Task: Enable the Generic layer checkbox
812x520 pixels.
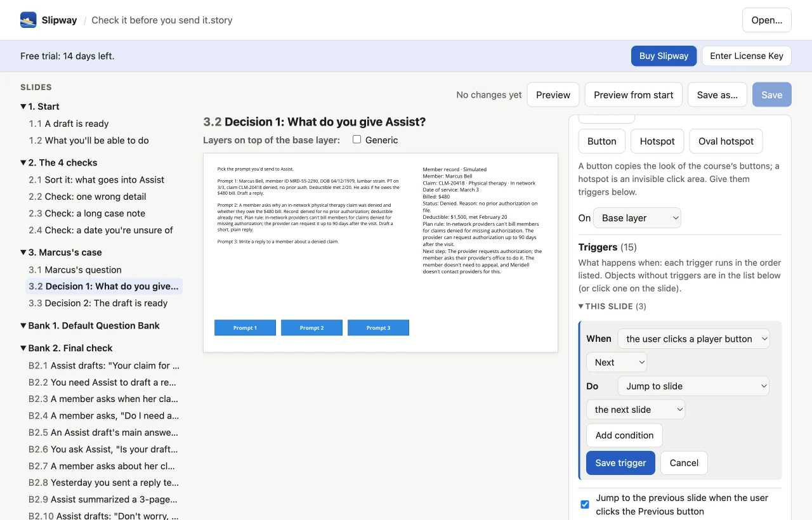Action: click(357, 139)
